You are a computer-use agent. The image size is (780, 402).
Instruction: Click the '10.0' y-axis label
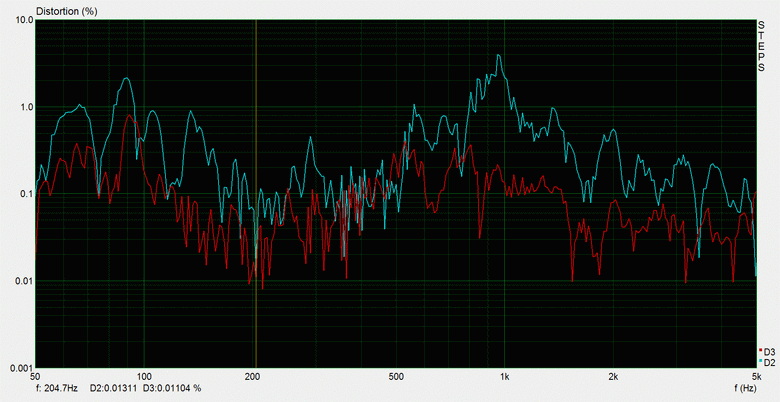25,20
